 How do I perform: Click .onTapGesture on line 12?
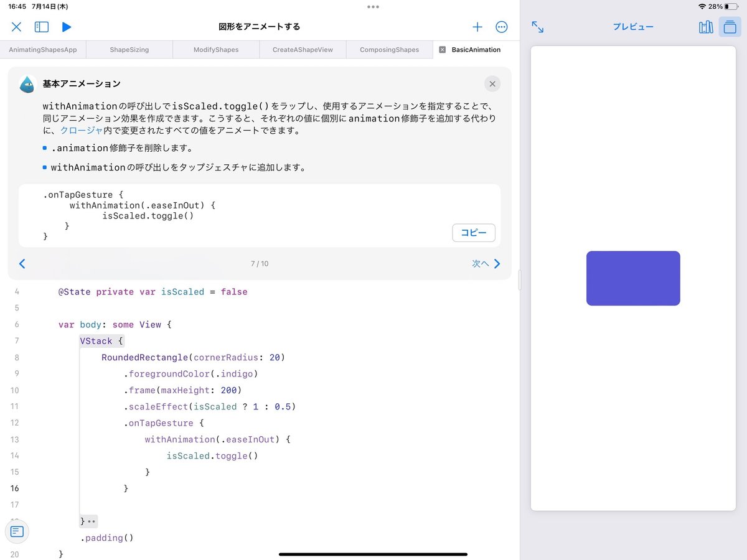pyautogui.click(x=159, y=423)
